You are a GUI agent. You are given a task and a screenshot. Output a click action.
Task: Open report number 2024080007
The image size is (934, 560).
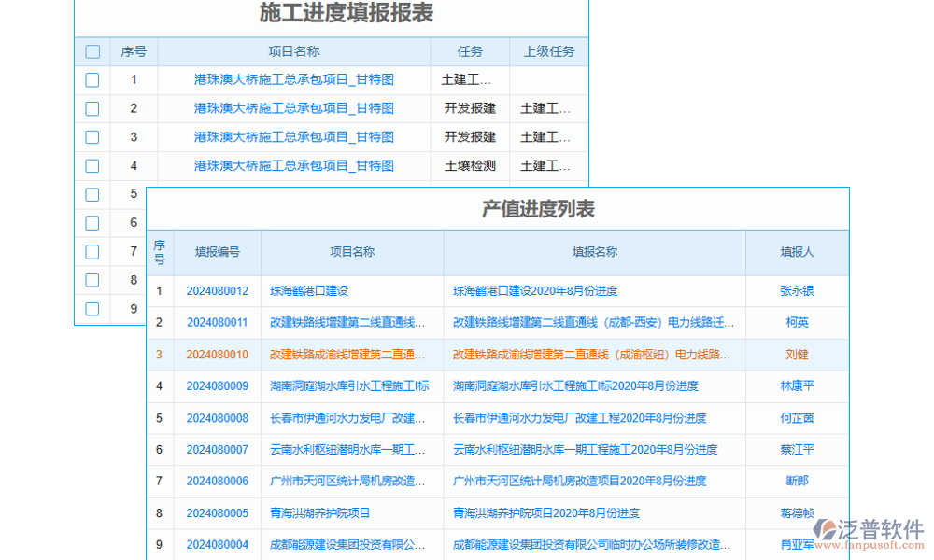tap(218, 450)
